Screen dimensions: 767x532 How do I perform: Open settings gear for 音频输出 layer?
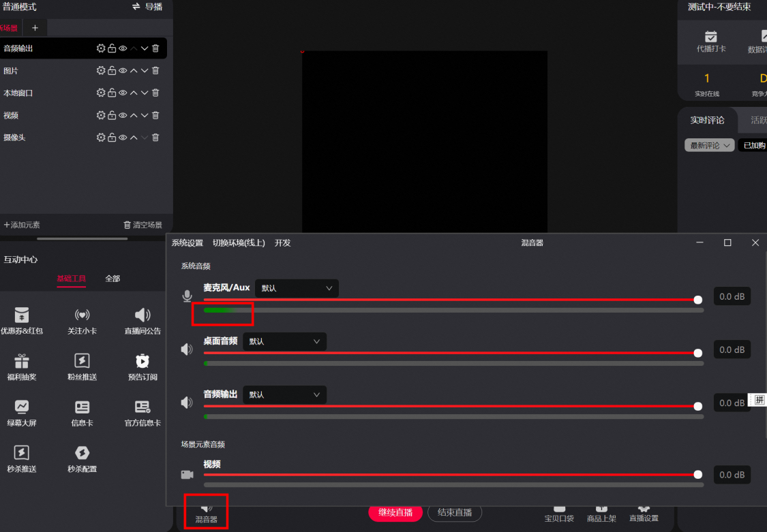point(101,48)
